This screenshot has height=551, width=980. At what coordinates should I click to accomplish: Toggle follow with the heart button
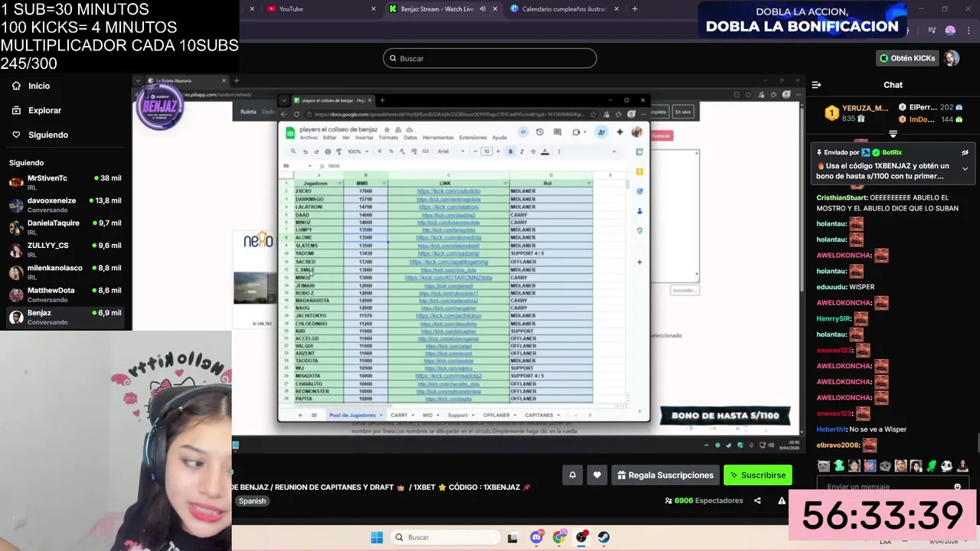click(597, 475)
